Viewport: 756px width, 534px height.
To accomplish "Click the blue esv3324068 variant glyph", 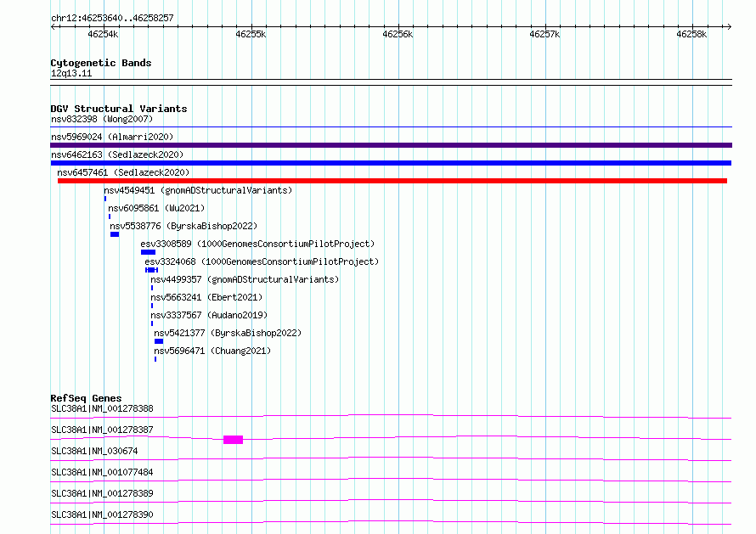I will (x=151, y=270).
